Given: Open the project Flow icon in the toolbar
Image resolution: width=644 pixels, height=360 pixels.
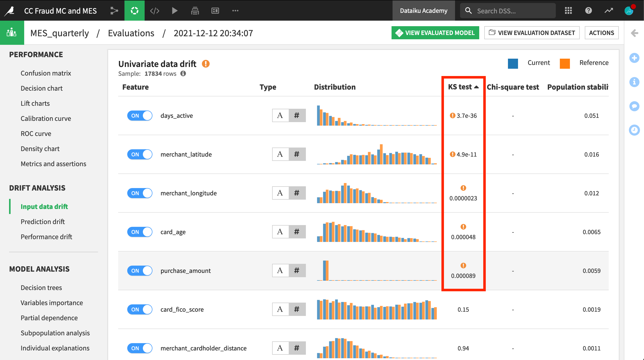Looking at the screenshot, I should 114,11.
